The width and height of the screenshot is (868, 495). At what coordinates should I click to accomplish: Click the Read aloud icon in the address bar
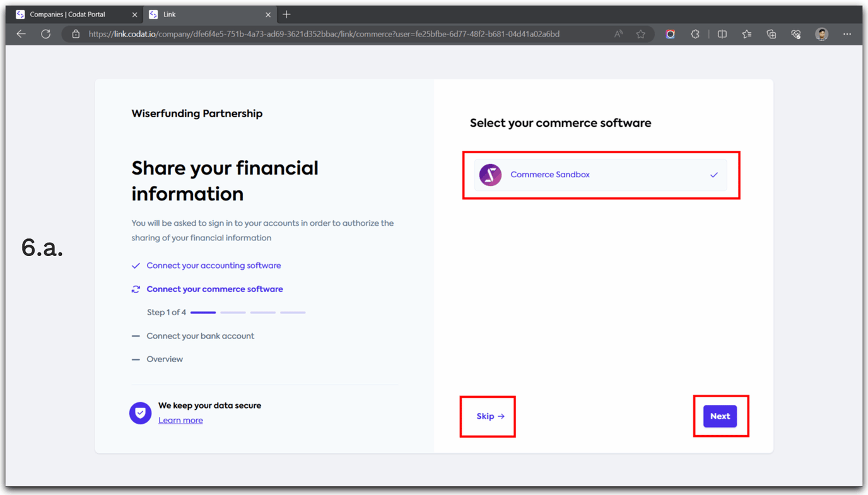pos(618,33)
